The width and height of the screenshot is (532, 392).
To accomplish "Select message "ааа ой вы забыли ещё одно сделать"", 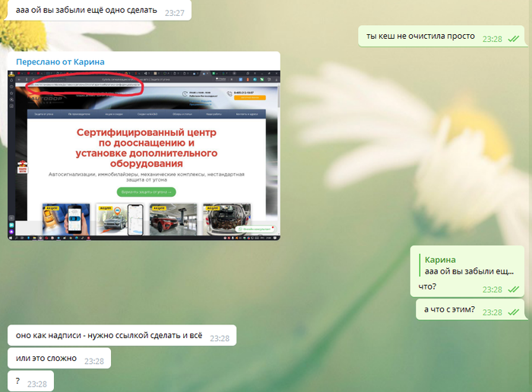I will tap(86, 11).
